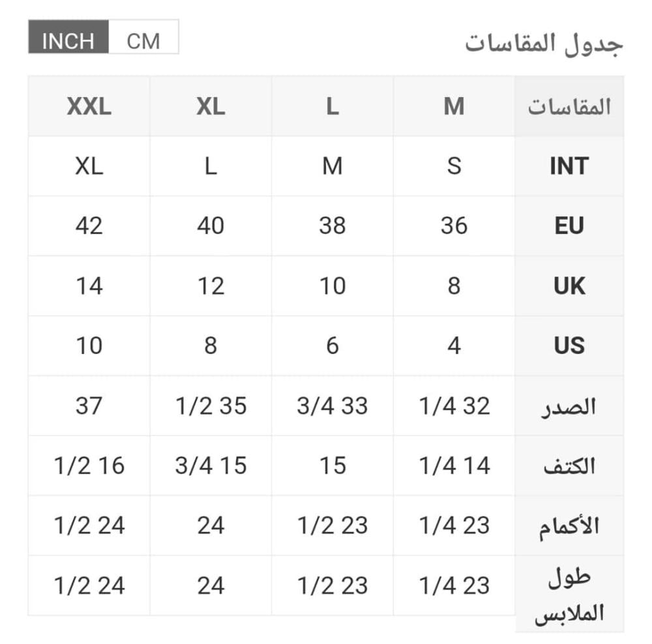Switch size units to CM
The width and height of the screenshot is (652, 644).
click(x=143, y=41)
